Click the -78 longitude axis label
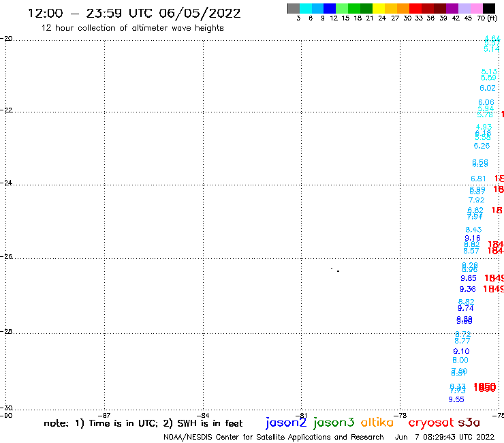 tap(400, 415)
